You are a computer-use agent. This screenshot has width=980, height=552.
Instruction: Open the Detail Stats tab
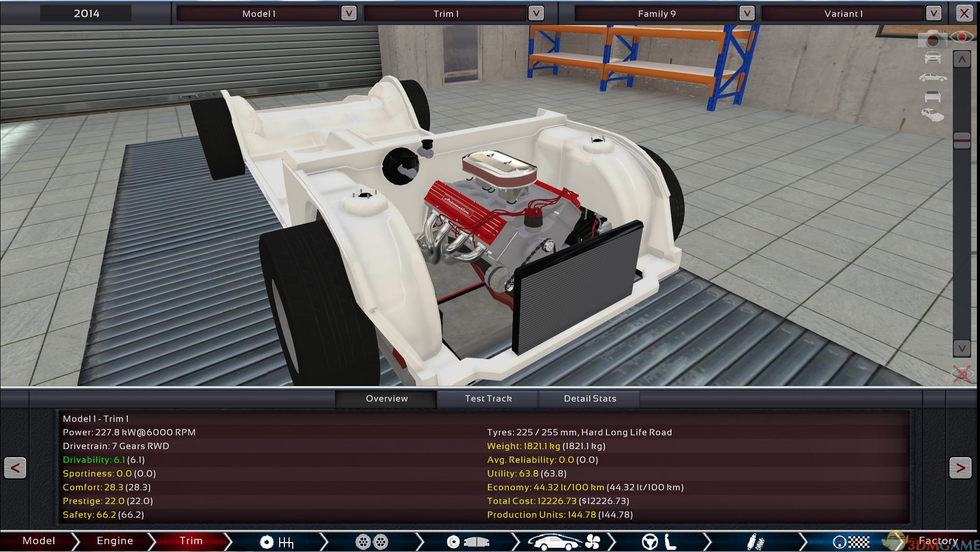click(590, 398)
